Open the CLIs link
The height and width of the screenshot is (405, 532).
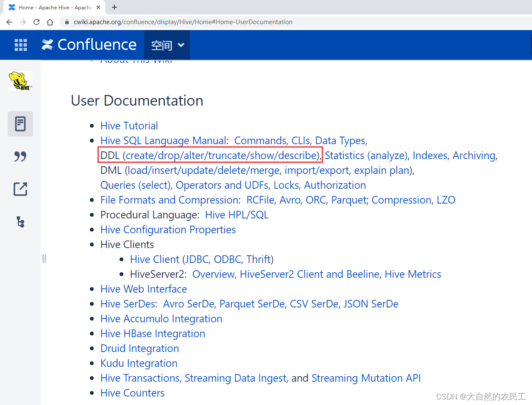click(301, 141)
